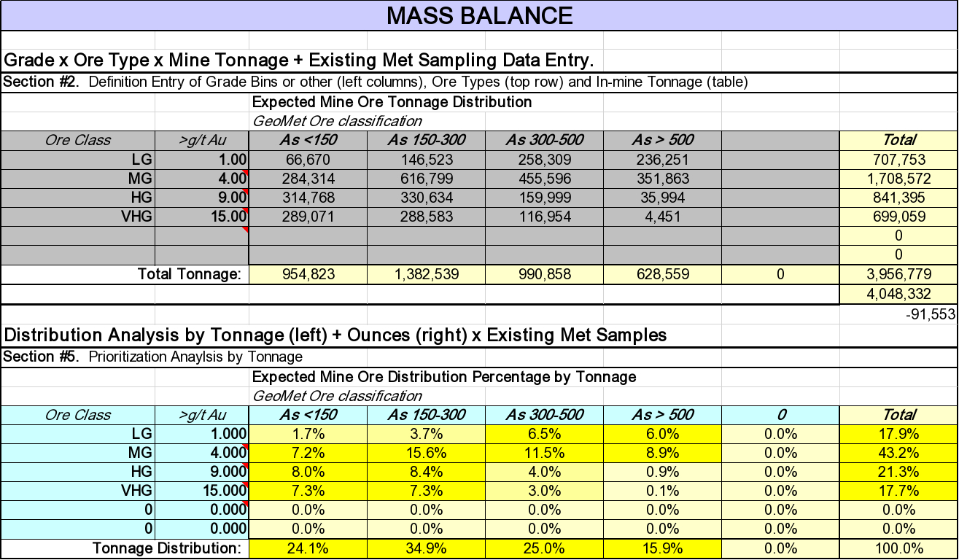This screenshot has width=959, height=560.
Task: Click the HG As 300-500 tonnage cell 159,999
Action: point(544,198)
